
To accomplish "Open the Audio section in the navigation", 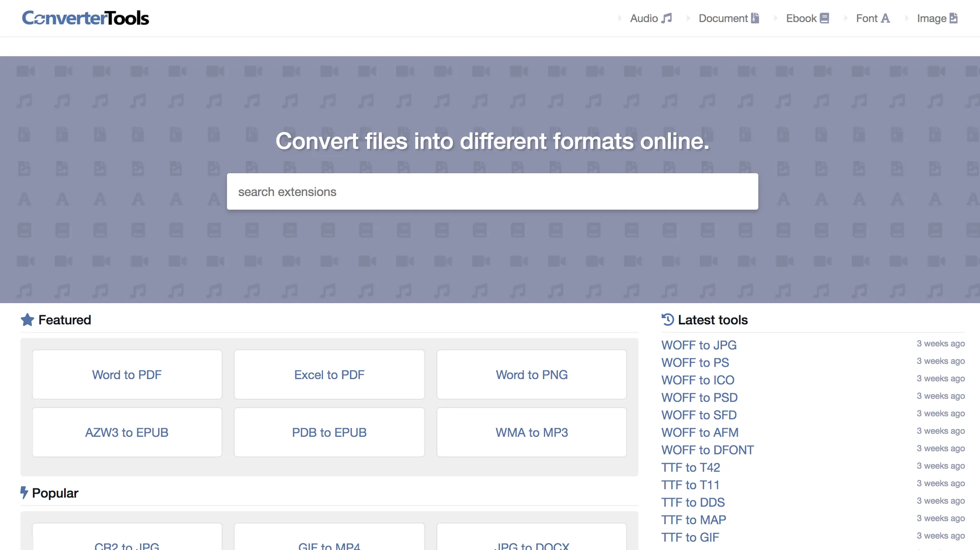I will coord(644,18).
